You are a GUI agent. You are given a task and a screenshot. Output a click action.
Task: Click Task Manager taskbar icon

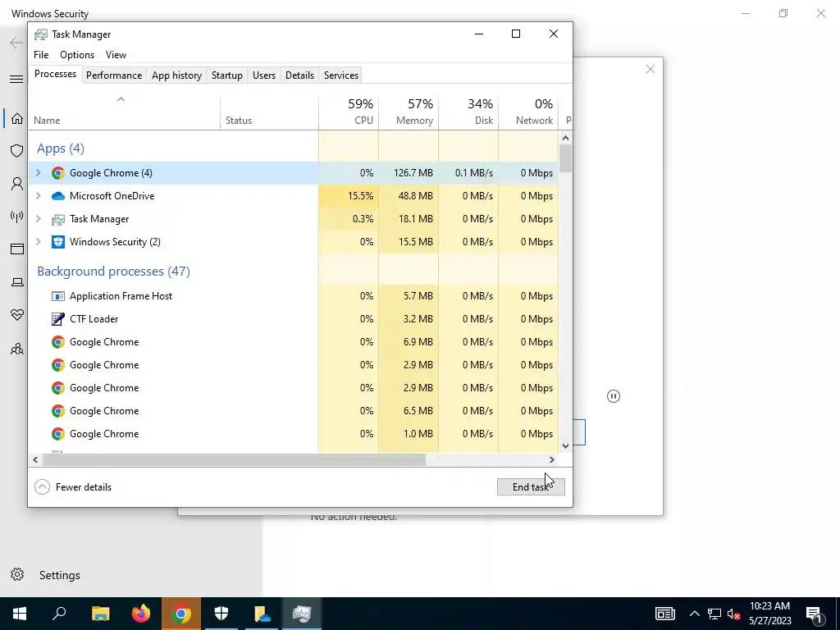pos(302,614)
